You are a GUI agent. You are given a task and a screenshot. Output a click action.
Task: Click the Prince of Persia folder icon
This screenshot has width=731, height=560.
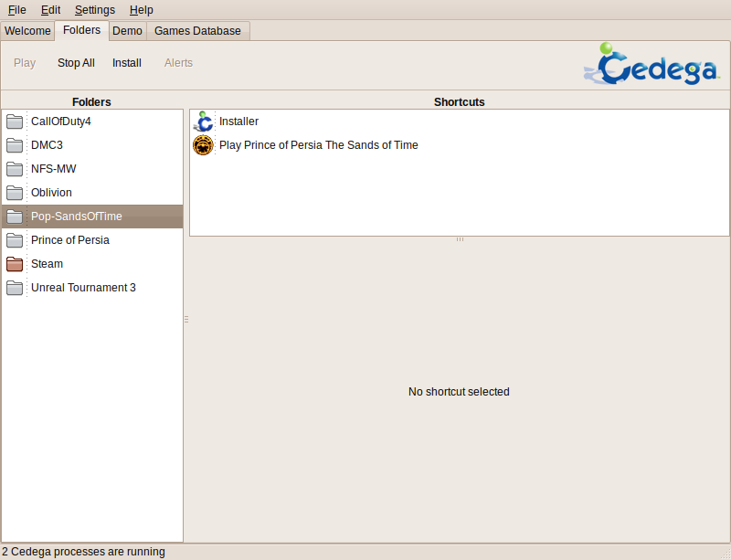click(x=15, y=240)
